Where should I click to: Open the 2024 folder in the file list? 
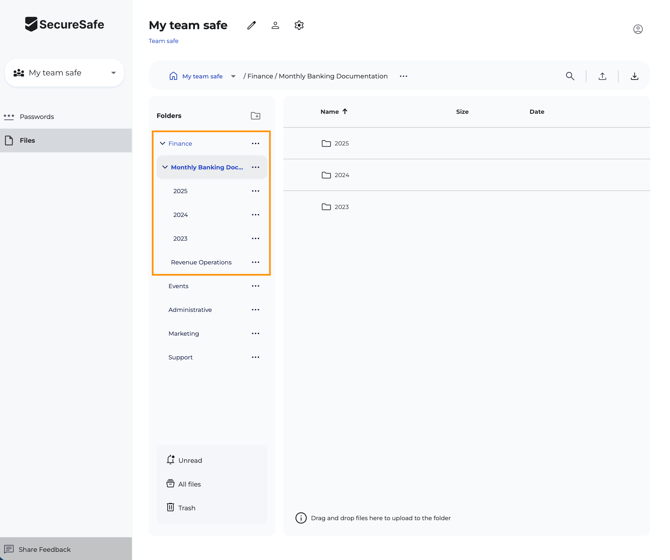(x=341, y=175)
